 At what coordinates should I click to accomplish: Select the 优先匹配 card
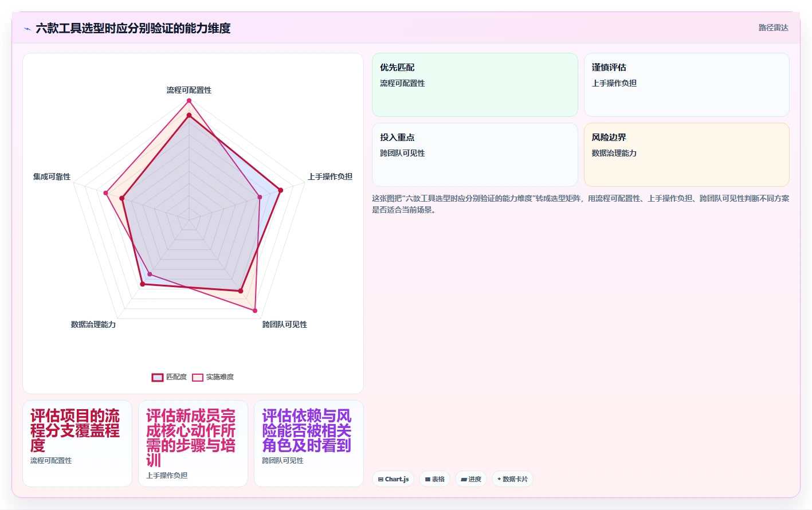click(x=475, y=85)
